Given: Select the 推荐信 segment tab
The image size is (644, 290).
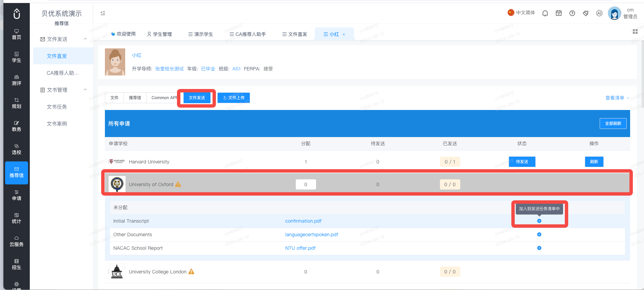Looking at the screenshot, I should [x=135, y=98].
